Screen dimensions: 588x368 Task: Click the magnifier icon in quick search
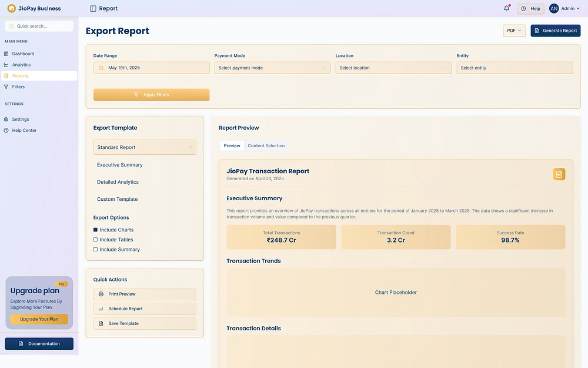click(x=12, y=26)
